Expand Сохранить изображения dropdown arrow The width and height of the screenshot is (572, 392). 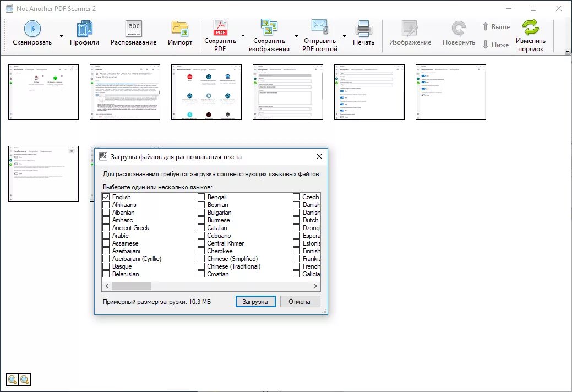point(296,36)
